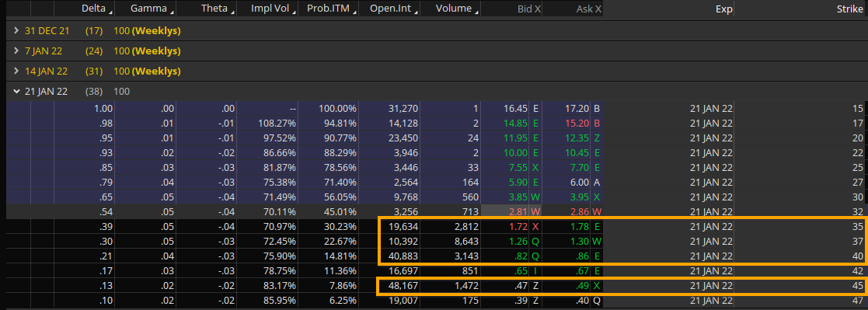The width and height of the screenshot is (868, 310).
Task: Collapse the 21 JAN 22 expiration row
Action: pos(16,92)
